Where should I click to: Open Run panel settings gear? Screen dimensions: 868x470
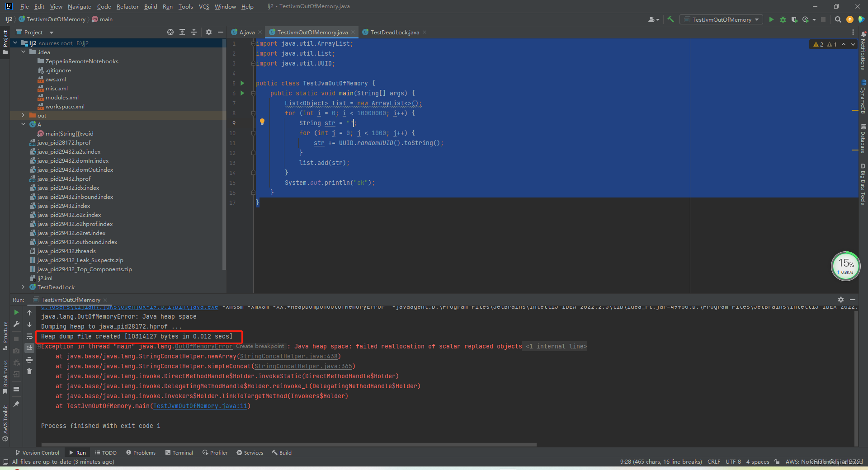click(840, 300)
